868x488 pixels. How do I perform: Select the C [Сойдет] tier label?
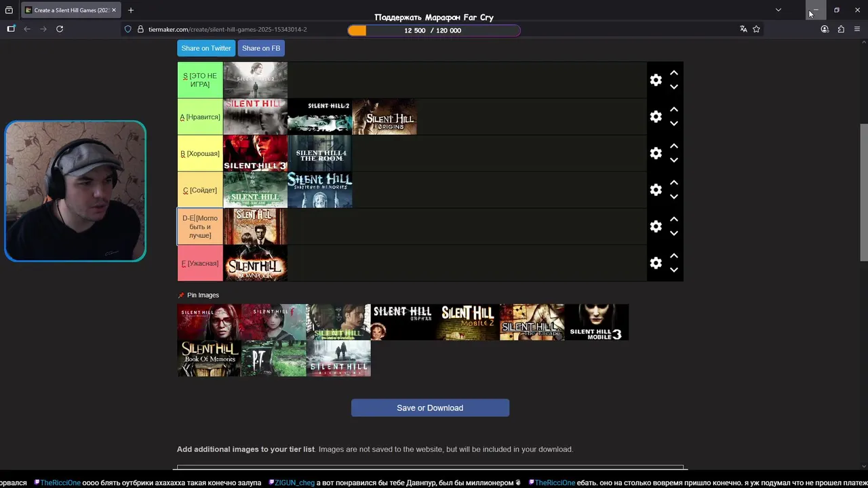tap(200, 190)
